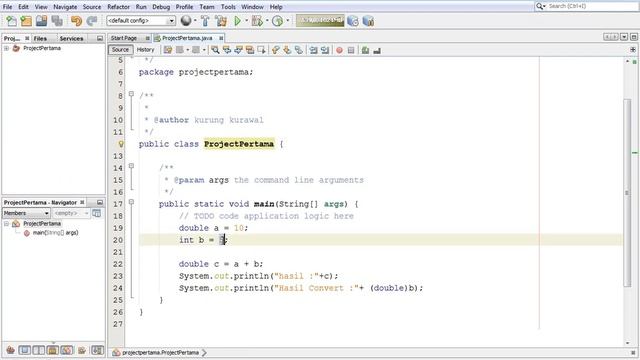Toggle Bookmark in the editor toolbar
The width and height of the screenshot is (640, 360).
coord(299,50)
